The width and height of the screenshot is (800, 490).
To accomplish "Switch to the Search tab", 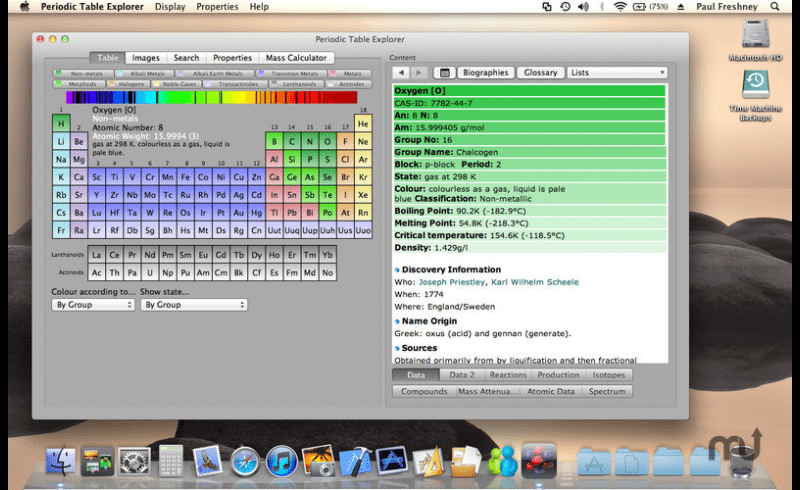I will pyautogui.click(x=186, y=58).
